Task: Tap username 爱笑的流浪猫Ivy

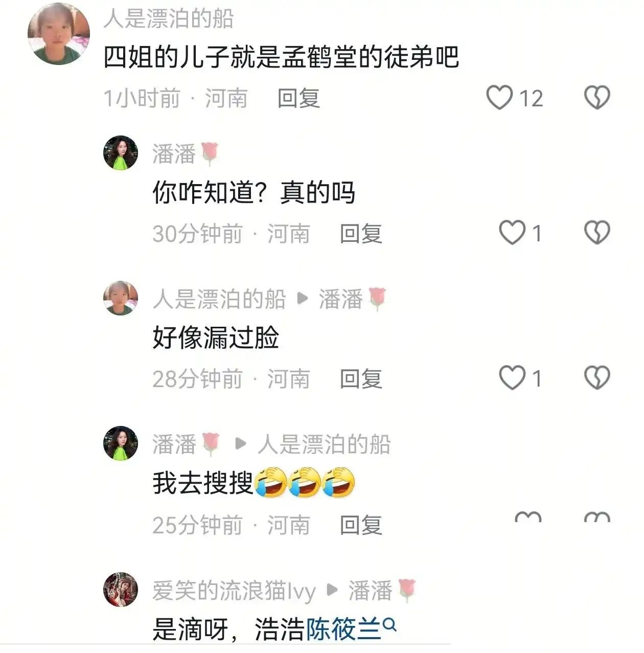Action: coord(234,591)
